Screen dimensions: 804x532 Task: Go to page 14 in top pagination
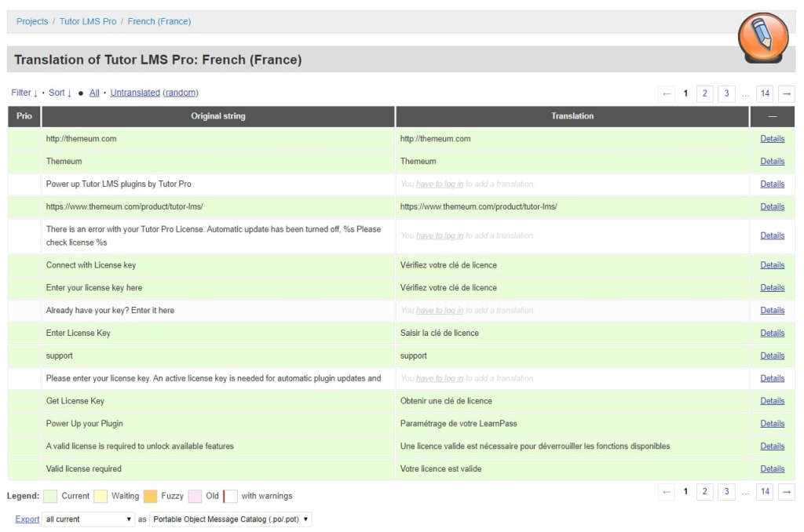pyautogui.click(x=765, y=94)
